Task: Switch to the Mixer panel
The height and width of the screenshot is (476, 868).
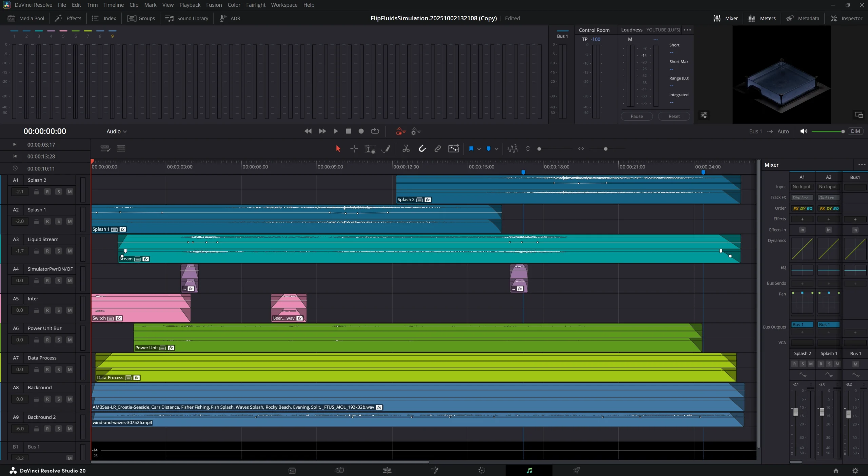Action: click(726, 18)
